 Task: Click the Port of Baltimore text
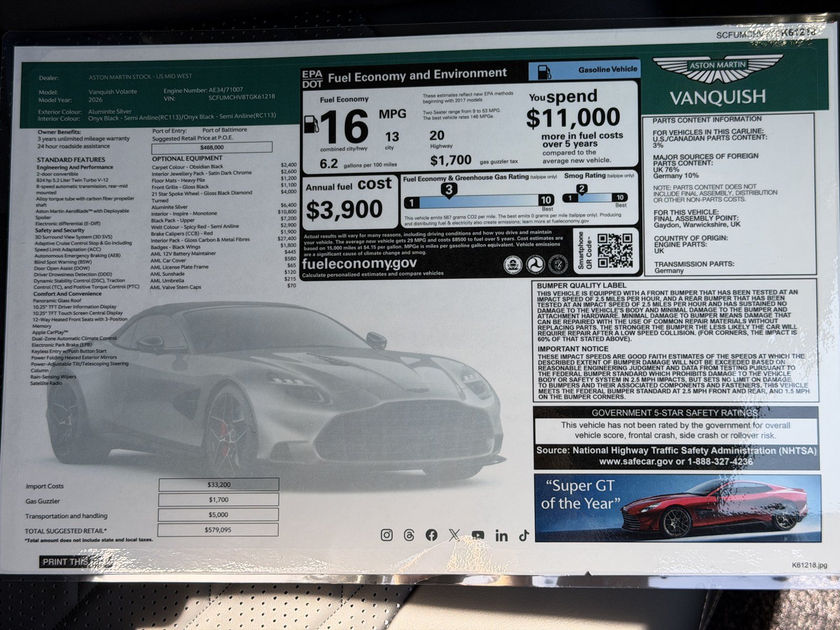click(225, 130)
